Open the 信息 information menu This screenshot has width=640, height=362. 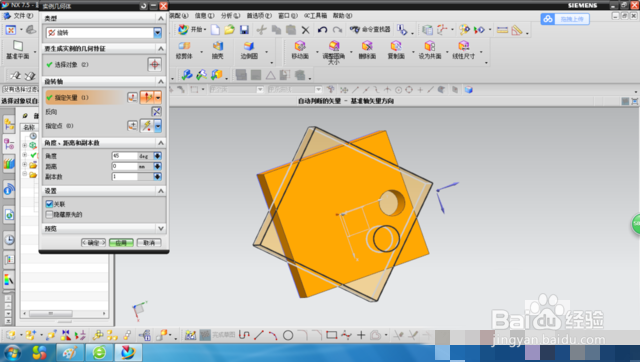tap(204, 16)
